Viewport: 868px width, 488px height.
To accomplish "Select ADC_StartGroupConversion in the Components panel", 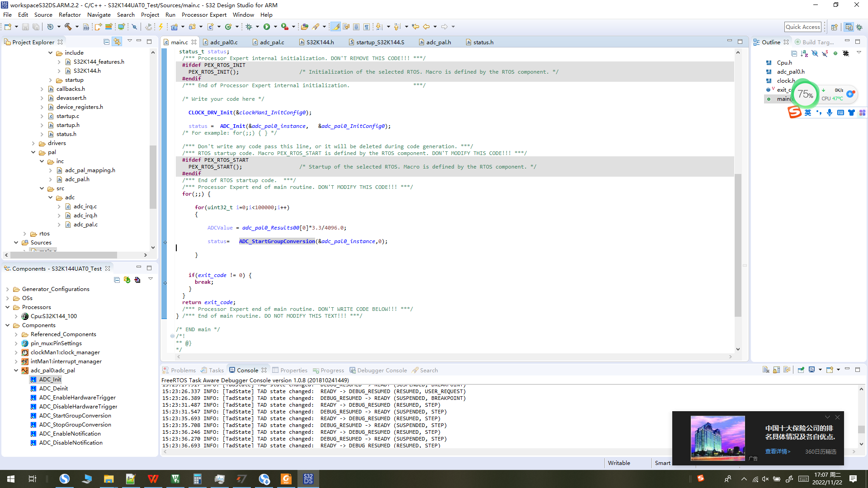I will tap(75, 415).
